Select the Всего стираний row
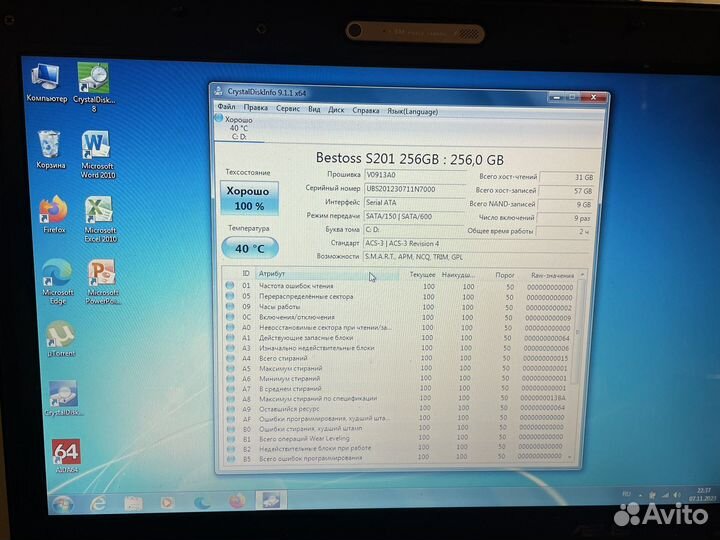Screen dimensions: 720x540 point(398,358)
